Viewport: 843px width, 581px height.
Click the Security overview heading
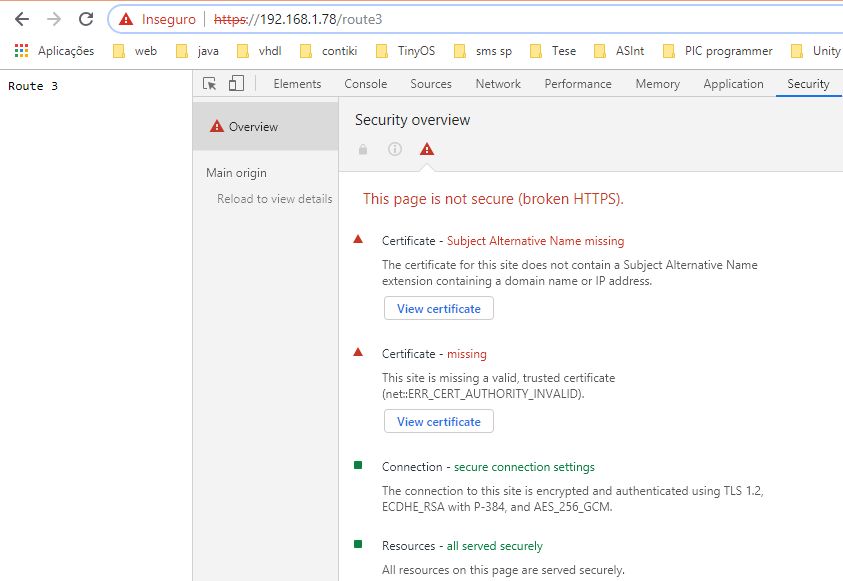412,119
